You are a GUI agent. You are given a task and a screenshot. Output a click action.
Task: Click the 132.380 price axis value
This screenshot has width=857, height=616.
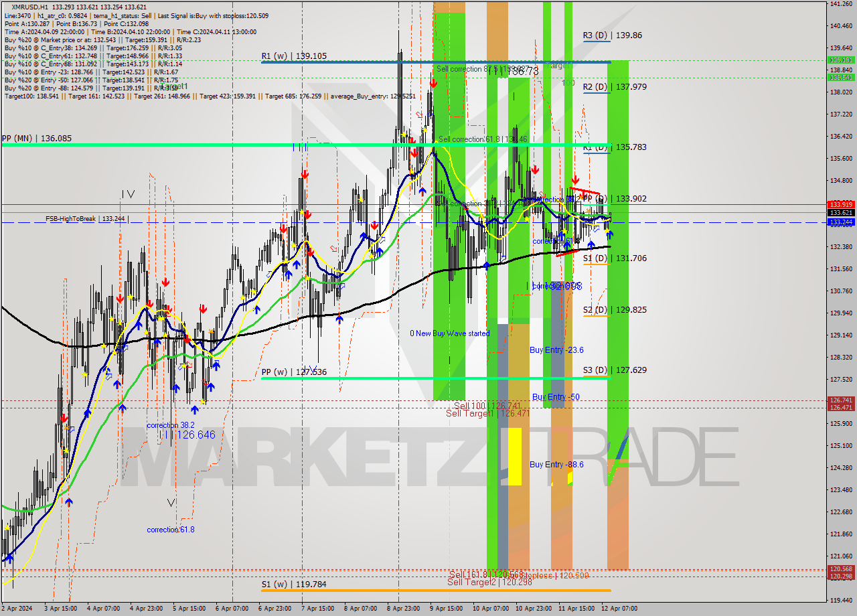841,247
